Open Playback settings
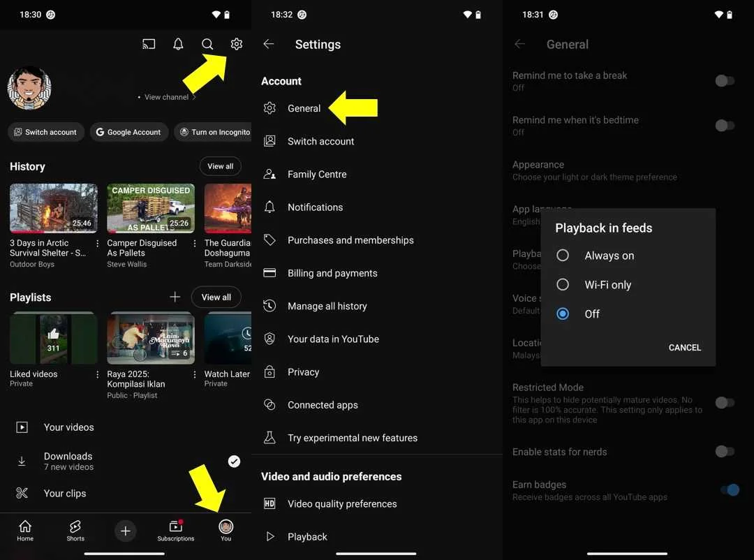This screenshot has width=754, height=560. coord(377,536)
